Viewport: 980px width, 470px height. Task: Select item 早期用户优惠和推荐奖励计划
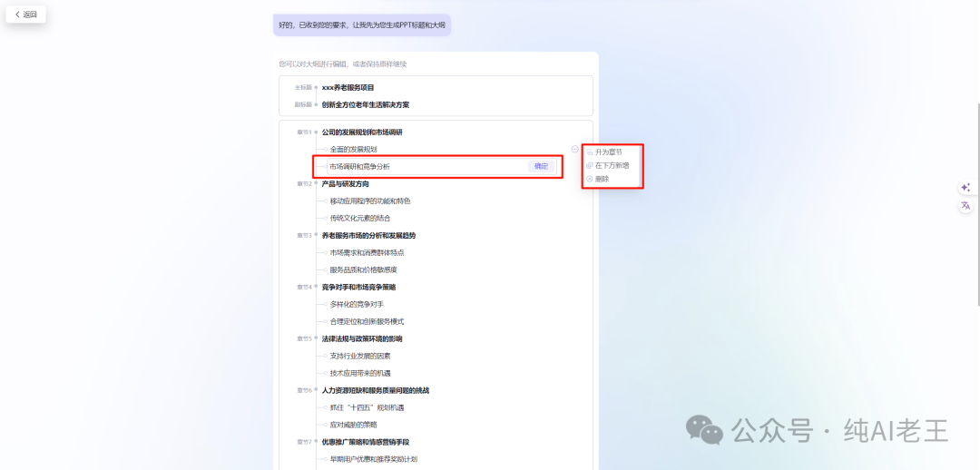tap(374, 459)
